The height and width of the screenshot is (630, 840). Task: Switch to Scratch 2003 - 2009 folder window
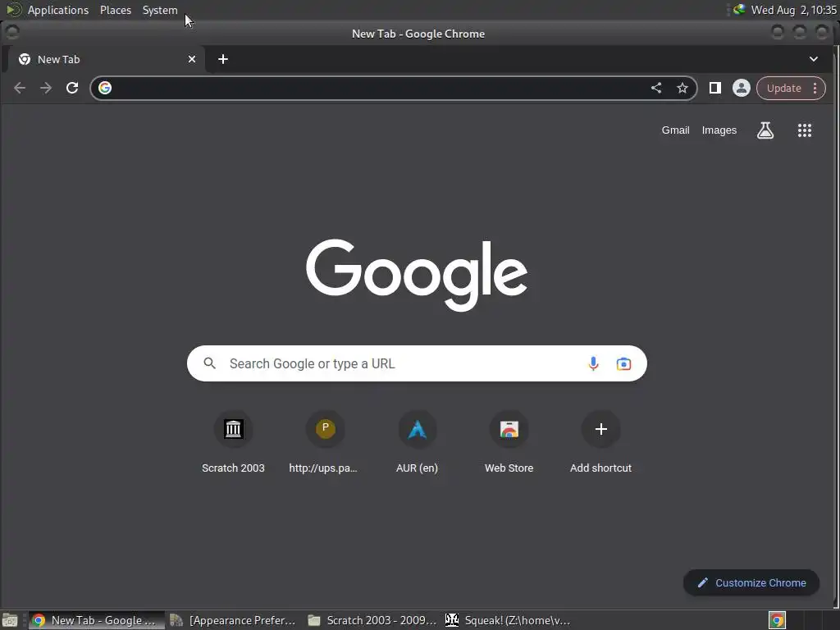coord(373,620)
